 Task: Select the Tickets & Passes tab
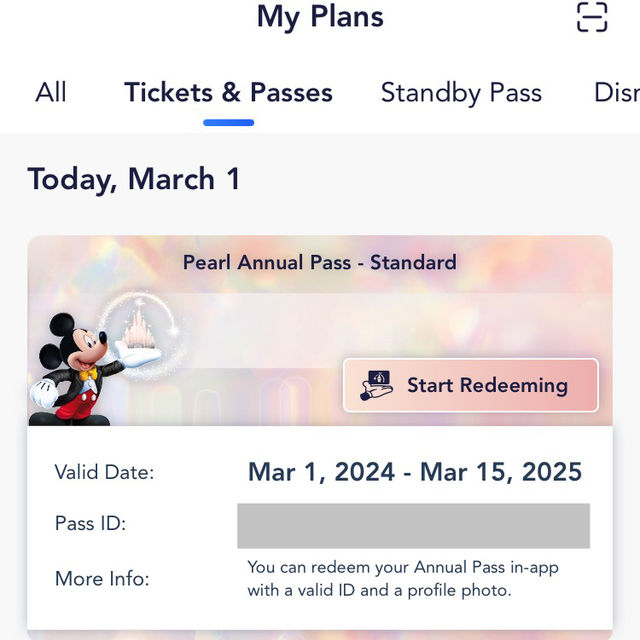tap(229, 92)
